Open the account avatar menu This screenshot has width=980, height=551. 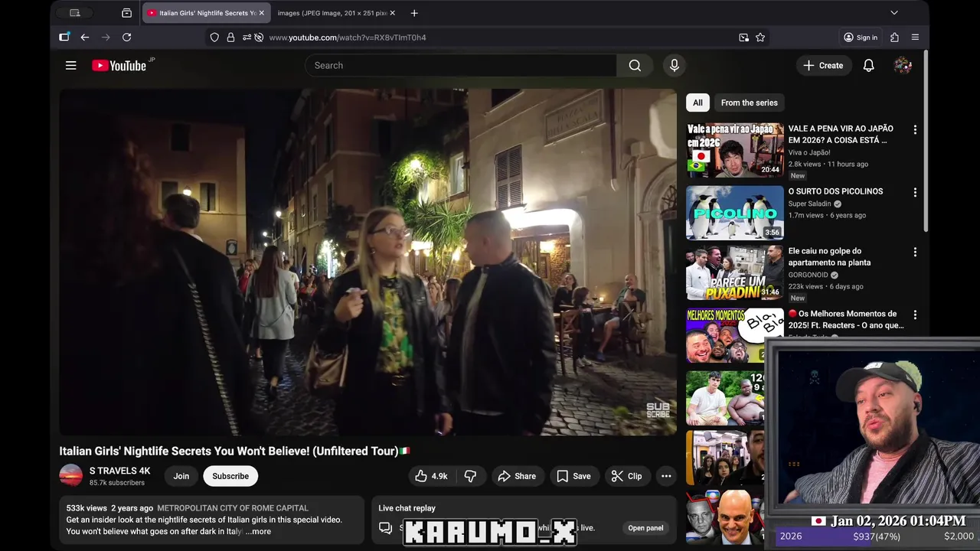coord(903,66)
